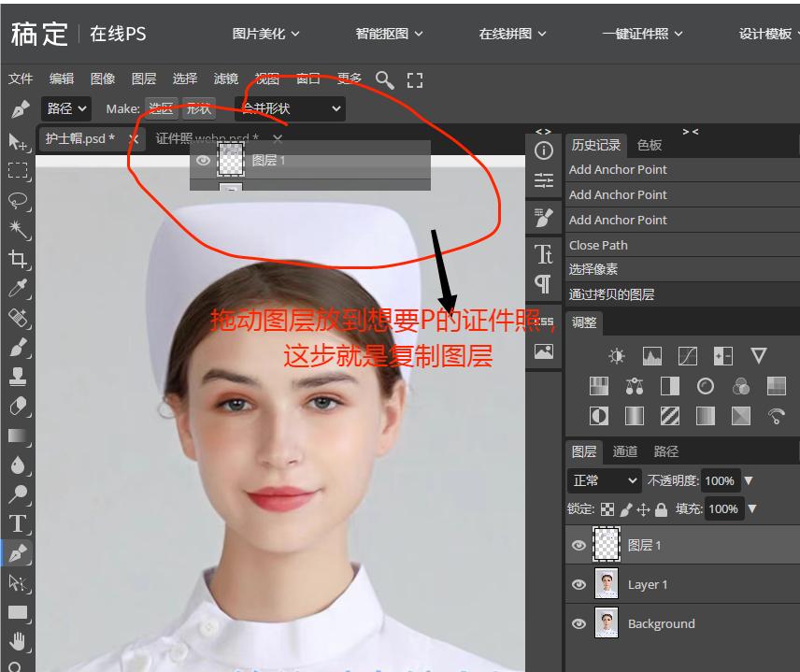Screen dimensions: 800x672
Task: Hide 图层 1 in the Layers panel
Action: 580,545
